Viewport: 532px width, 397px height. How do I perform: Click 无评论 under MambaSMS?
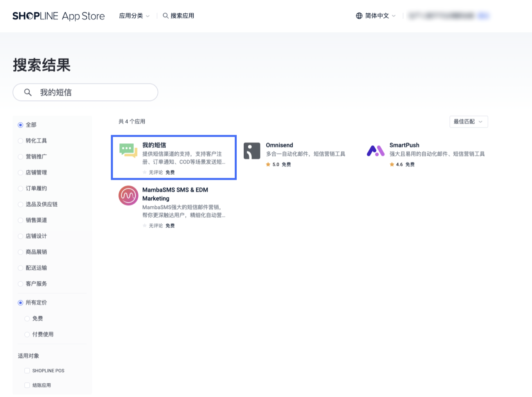[x=156, y=226]
